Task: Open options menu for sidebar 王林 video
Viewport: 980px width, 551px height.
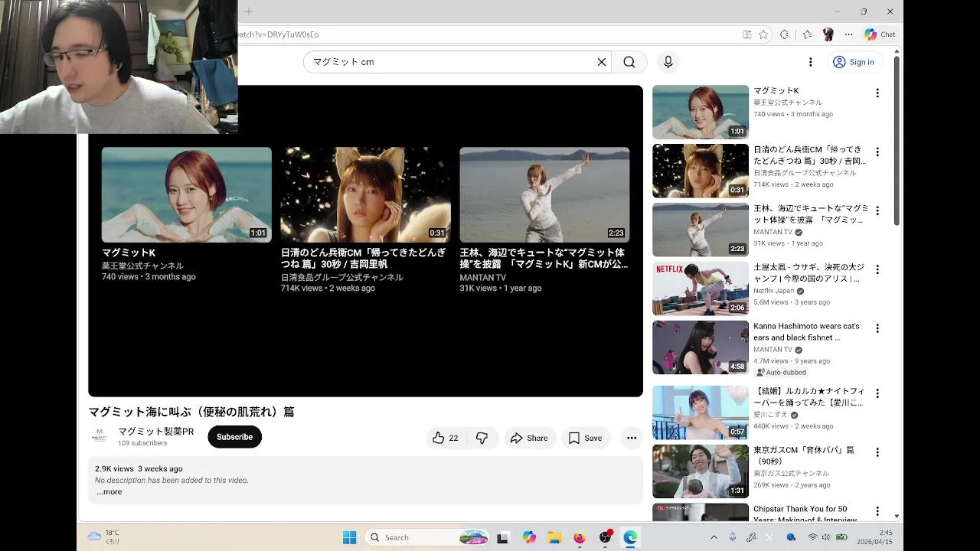Action: click(877, 210)
